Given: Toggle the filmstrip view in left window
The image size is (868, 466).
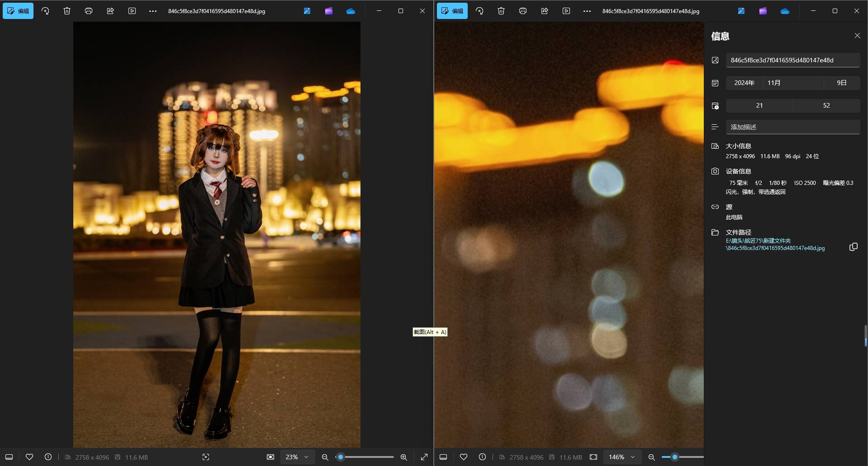Looking at the screenshot, I should pos(9,457).
